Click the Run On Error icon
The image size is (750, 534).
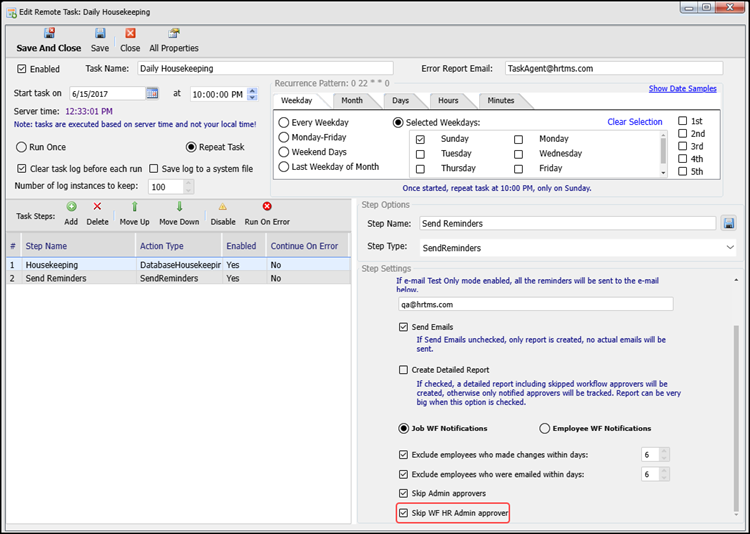click(x=267, y=207)
